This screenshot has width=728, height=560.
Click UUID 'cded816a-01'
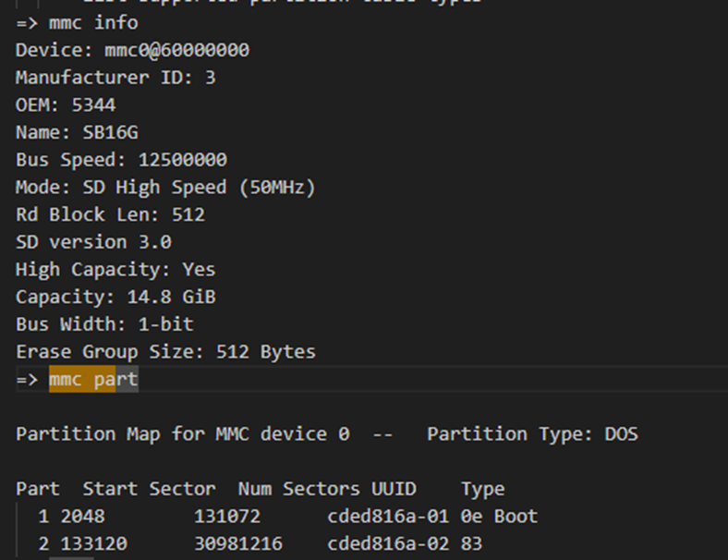389,517
